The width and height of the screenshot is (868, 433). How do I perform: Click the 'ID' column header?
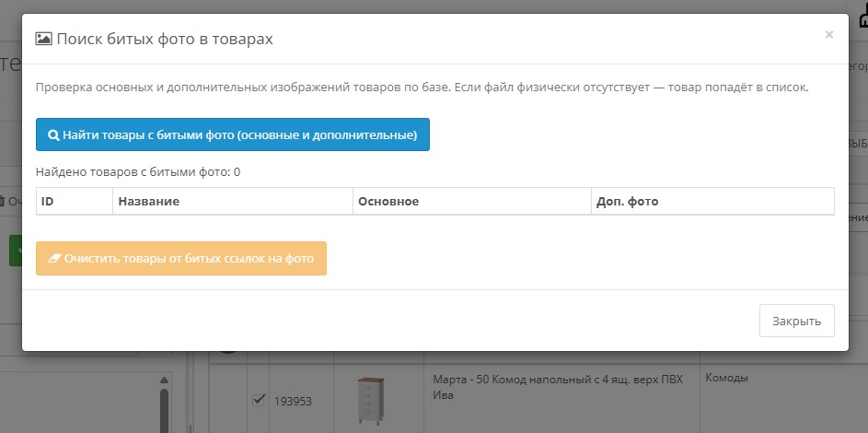[48, 201]
